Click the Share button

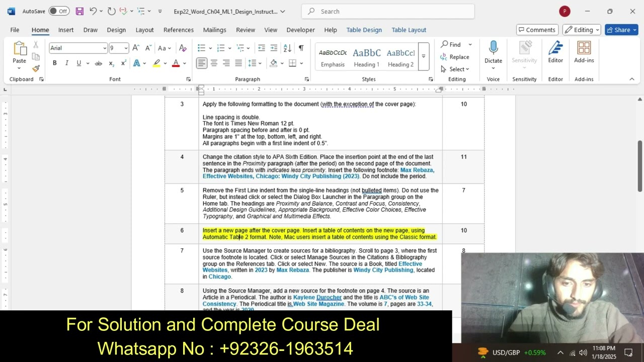point(621,30)
